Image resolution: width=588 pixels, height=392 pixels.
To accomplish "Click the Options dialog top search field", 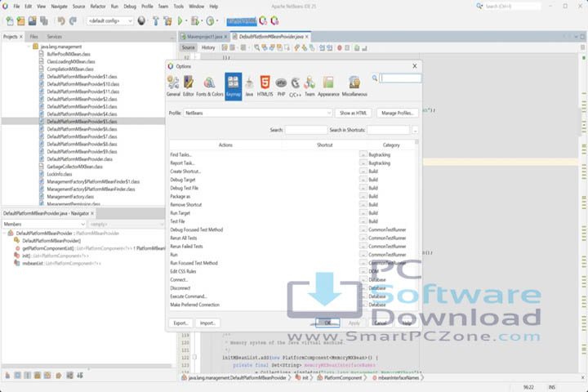I will pyautogui.click(x=400, y=78).
